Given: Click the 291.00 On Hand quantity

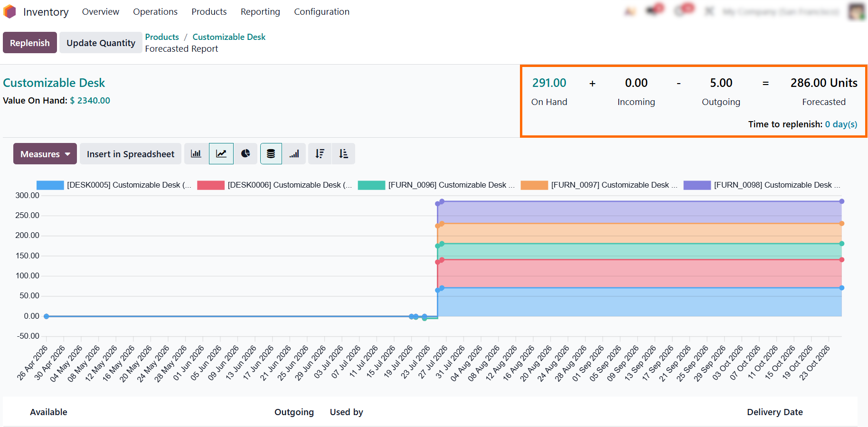Looking at the screenshot, I should tap(549, 83).
